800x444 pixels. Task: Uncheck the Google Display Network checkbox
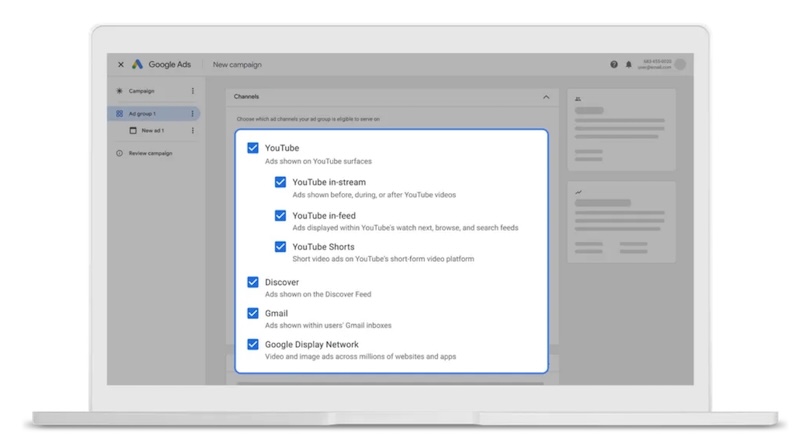[x=253, y=344]
